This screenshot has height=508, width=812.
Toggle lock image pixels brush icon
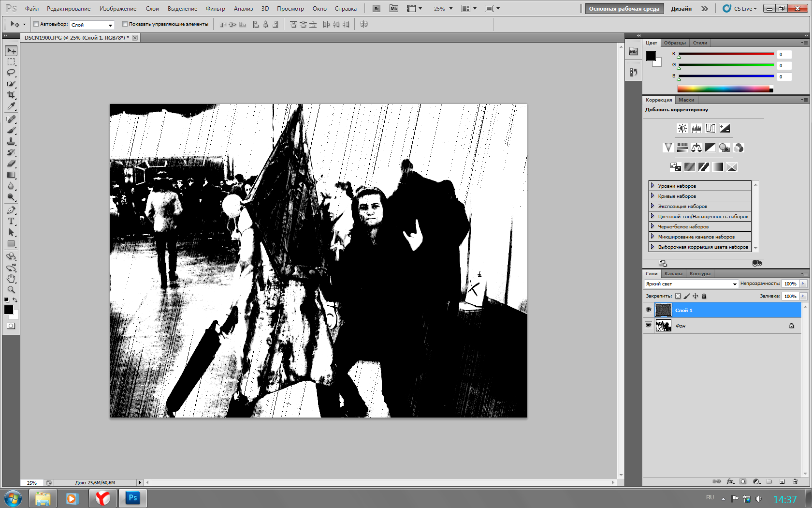(x=686, y=296)
